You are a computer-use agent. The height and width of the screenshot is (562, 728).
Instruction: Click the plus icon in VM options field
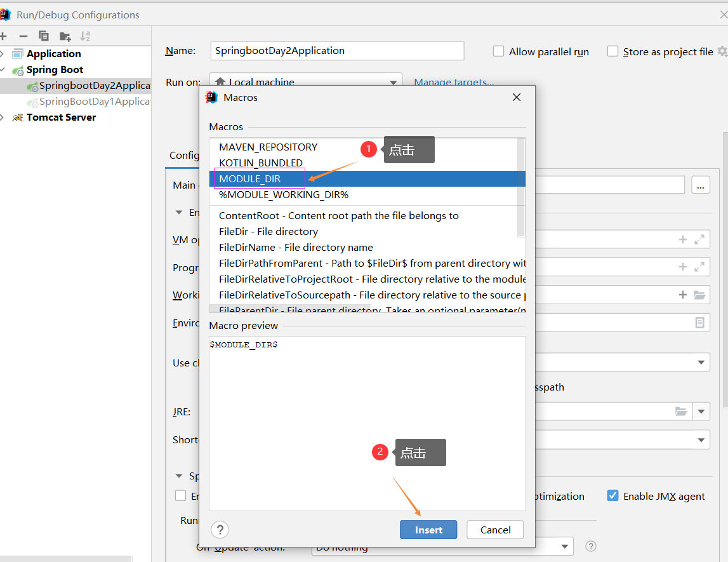pos(682,239)
